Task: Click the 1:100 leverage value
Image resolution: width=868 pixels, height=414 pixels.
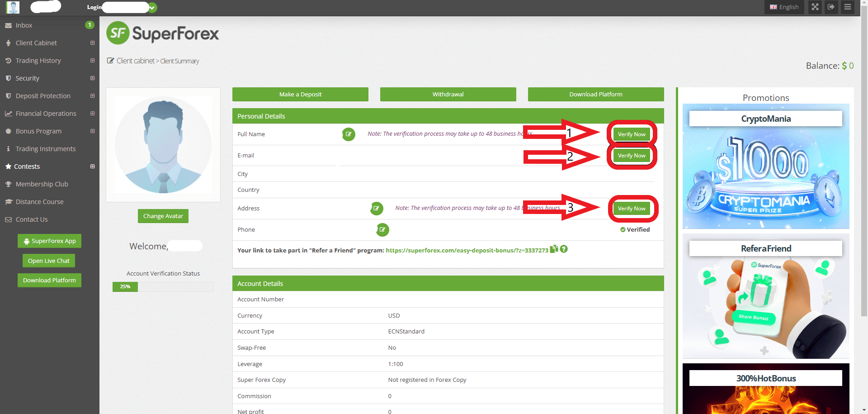Action: [x=396, y=364]
